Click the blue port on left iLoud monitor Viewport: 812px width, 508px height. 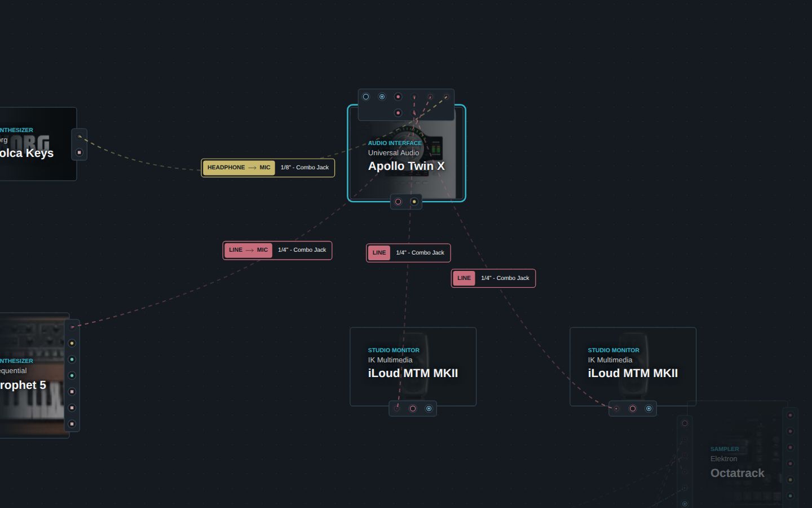coord(429,409)
